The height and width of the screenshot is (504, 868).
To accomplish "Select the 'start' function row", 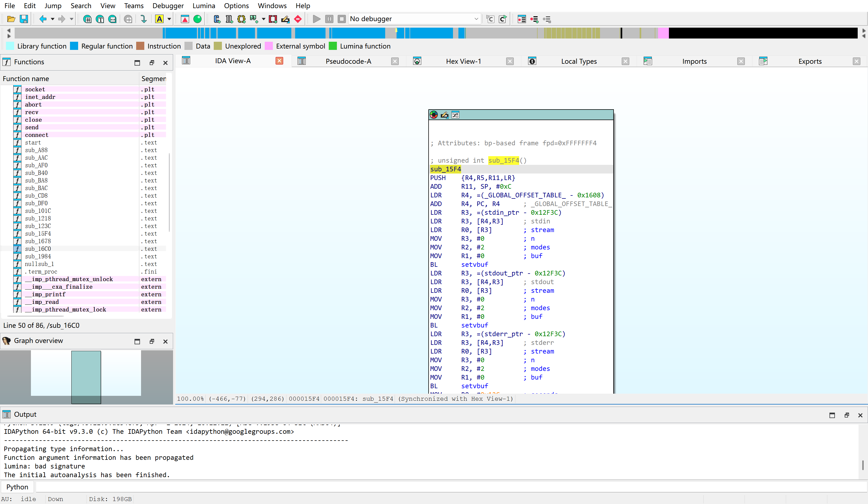I will pyautogui.click(x=83, y=143).
